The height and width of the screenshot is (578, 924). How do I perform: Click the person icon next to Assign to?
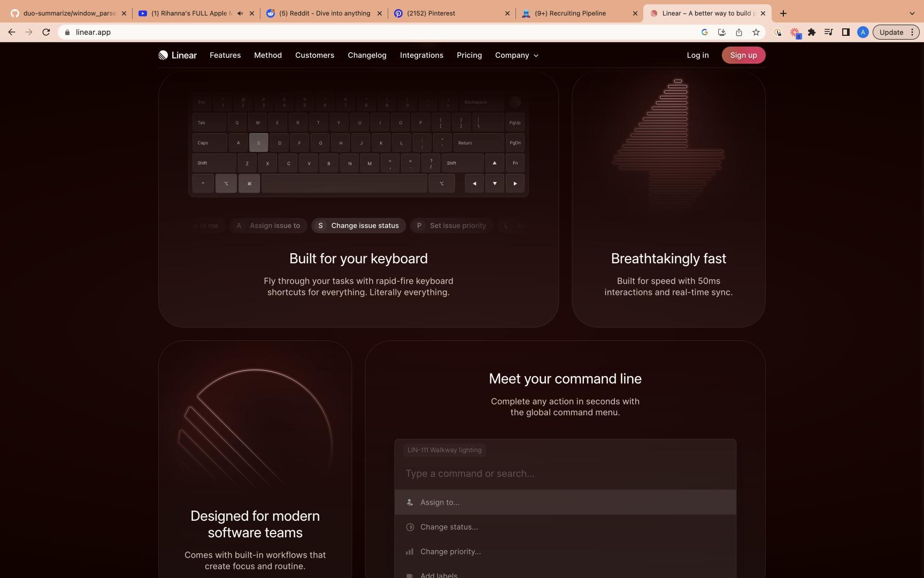click(410, 502)
